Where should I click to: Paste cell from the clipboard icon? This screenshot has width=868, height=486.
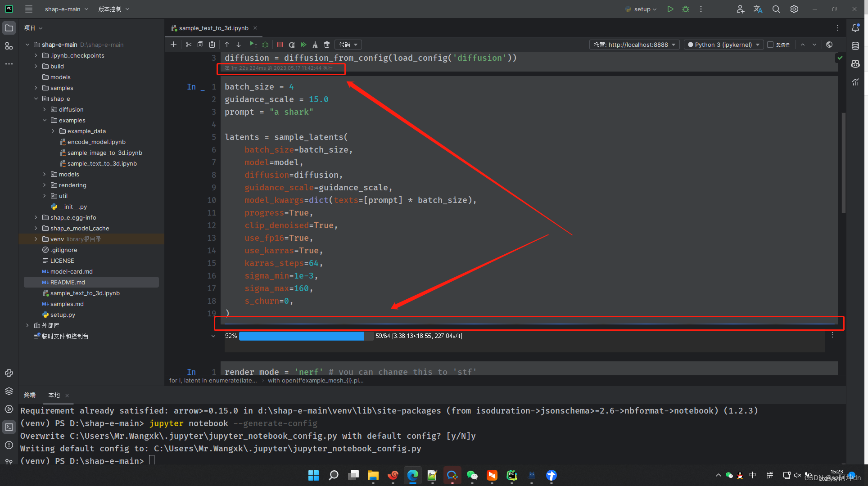212,45
